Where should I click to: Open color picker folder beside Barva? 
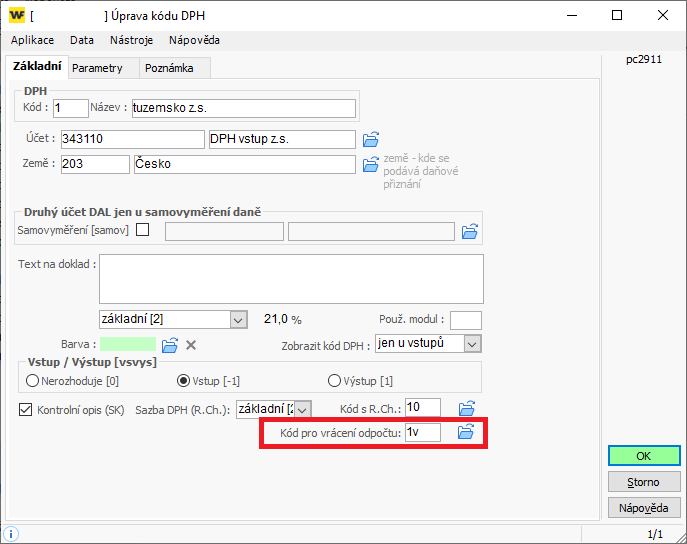[x=170, y=345]
